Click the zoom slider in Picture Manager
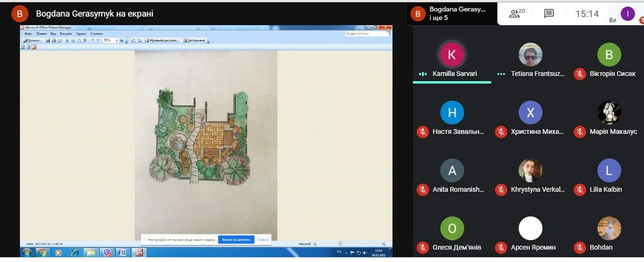Viewport: 644px width, 262px height. pos(340,243)
